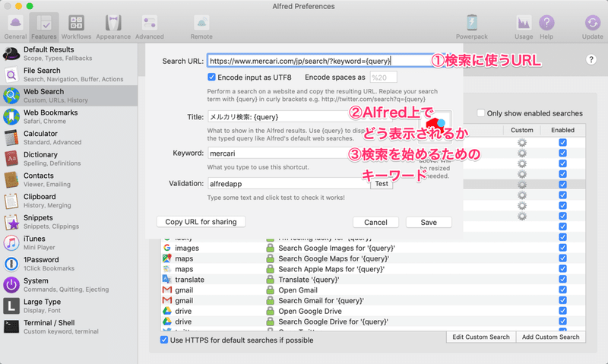Click the Drive icon beside Open Google Drive
The image size is (608, 364).
click(166, 311)
